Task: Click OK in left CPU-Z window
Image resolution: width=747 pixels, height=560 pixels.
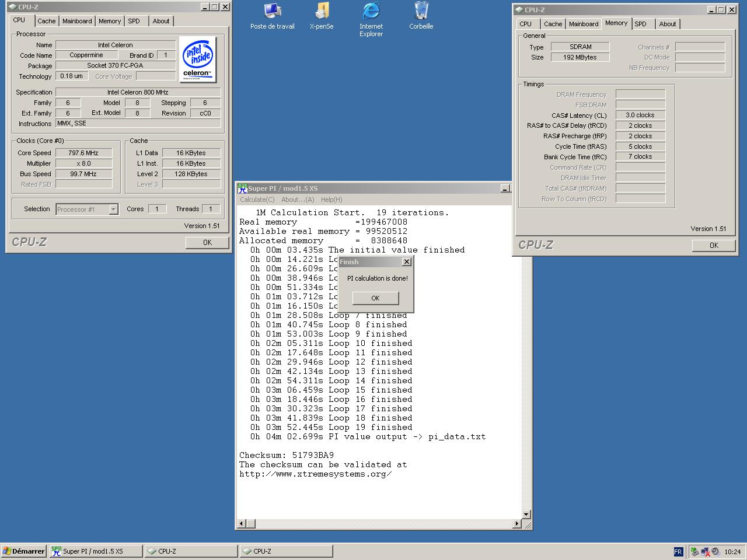Action: tap(207, 243)
